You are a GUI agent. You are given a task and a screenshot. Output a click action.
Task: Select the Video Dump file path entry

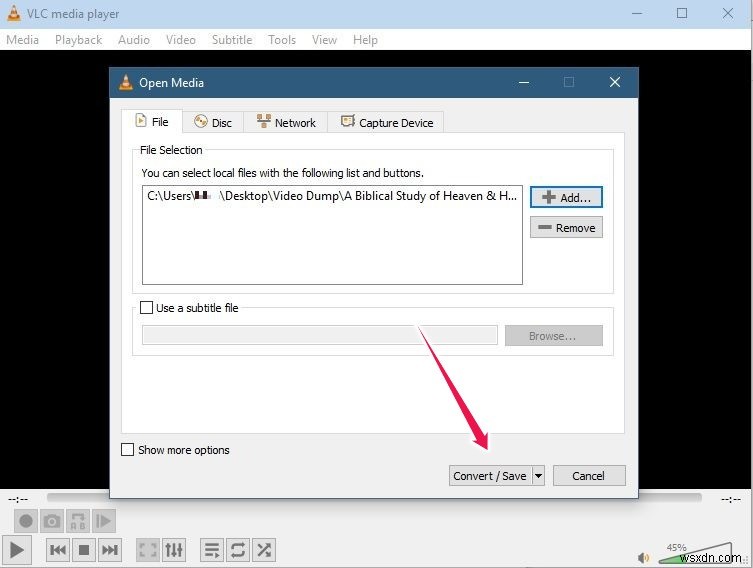click(332, 196)
